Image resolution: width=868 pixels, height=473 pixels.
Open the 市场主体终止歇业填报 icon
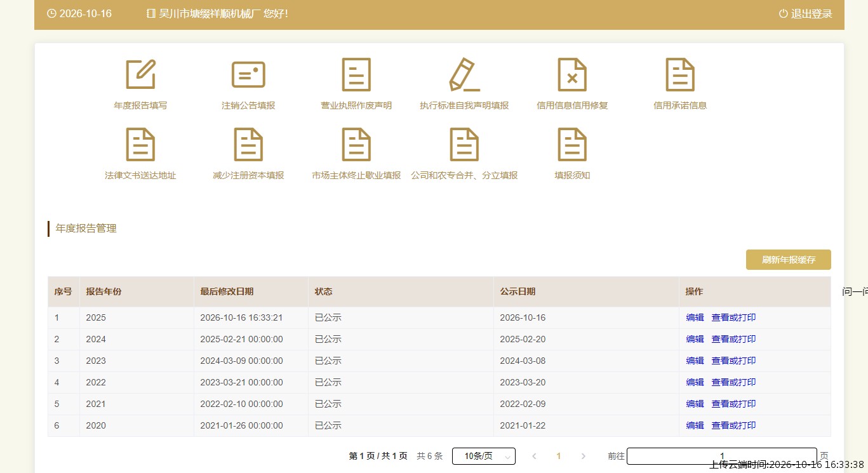click(x=356, y=144)
